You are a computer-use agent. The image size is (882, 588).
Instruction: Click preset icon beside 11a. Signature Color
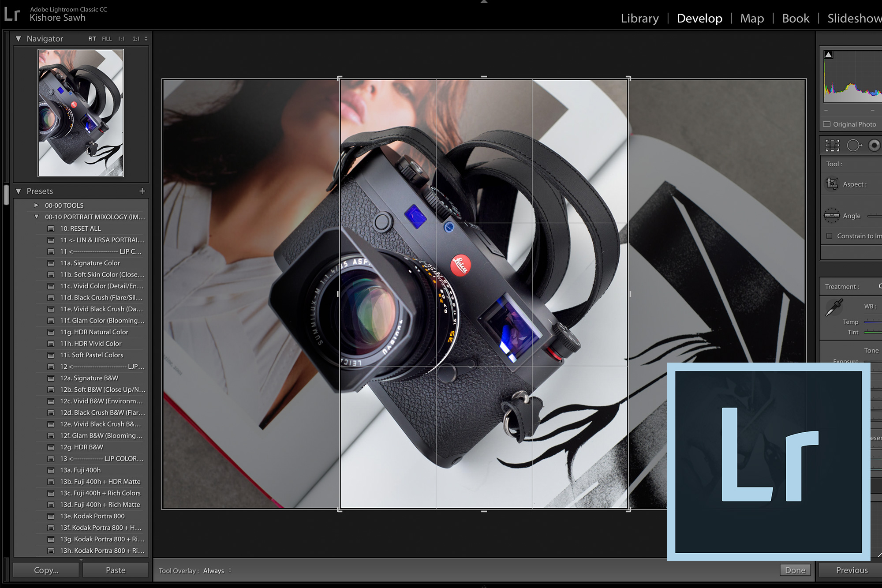pos(51,263)
